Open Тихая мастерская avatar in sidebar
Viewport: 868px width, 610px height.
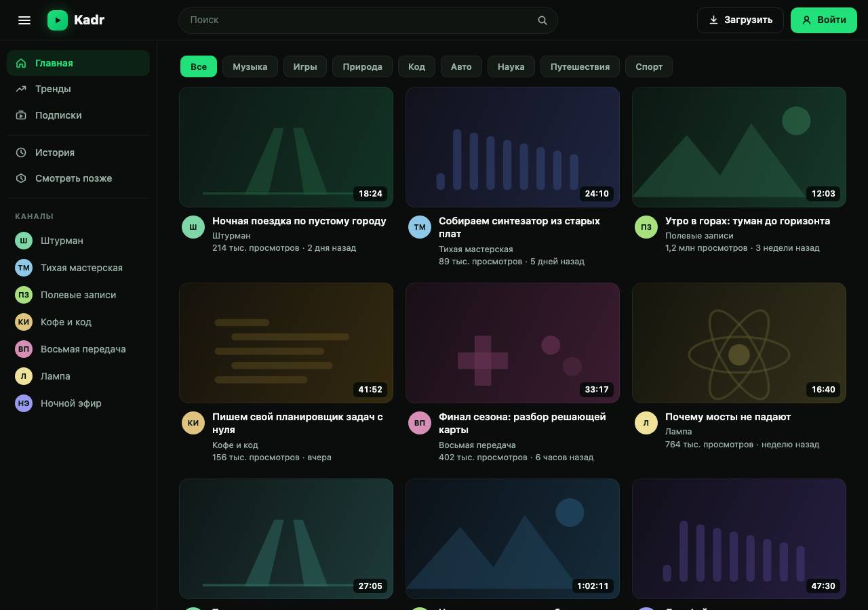(x=24, y=268)
